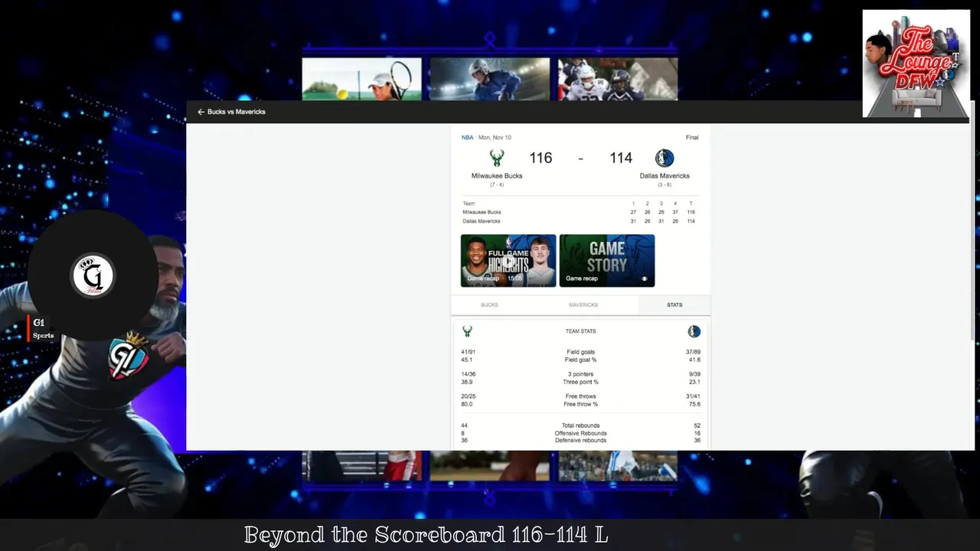
Task: Click the 'Free throw %' stat label
Action: pos(580,404)
